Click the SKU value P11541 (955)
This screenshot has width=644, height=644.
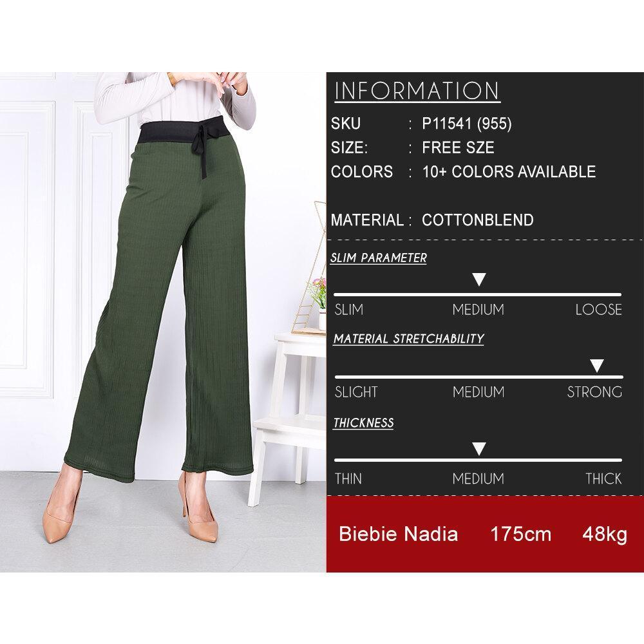pos(466,124)
